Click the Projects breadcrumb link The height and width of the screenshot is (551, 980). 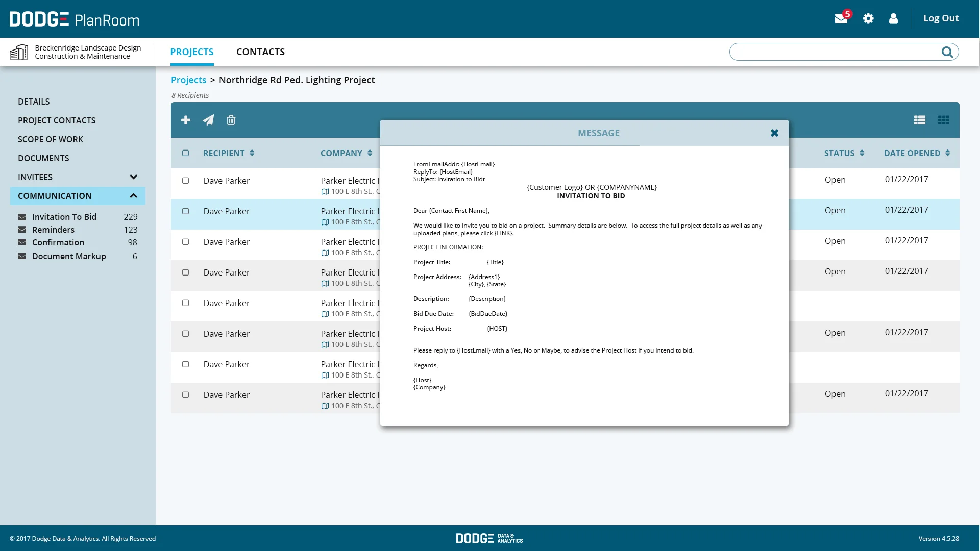tap(188, 80)
